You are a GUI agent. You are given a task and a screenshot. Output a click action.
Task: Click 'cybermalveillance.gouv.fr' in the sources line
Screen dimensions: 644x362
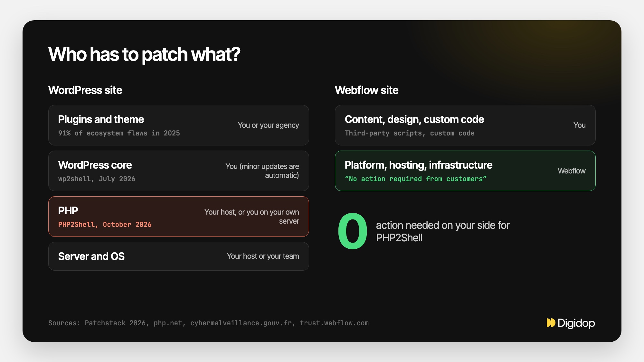tap(241, 323)
